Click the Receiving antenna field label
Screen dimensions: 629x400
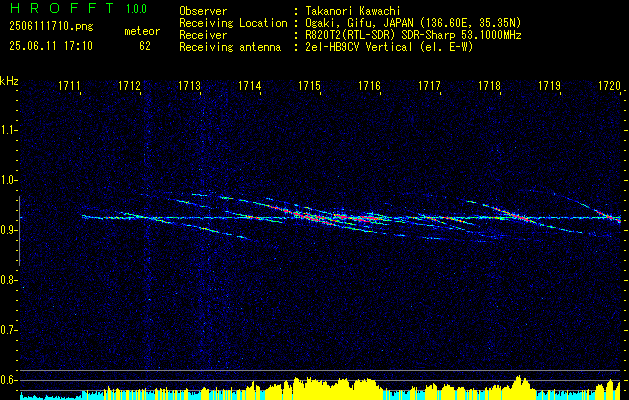pos(230,47)
